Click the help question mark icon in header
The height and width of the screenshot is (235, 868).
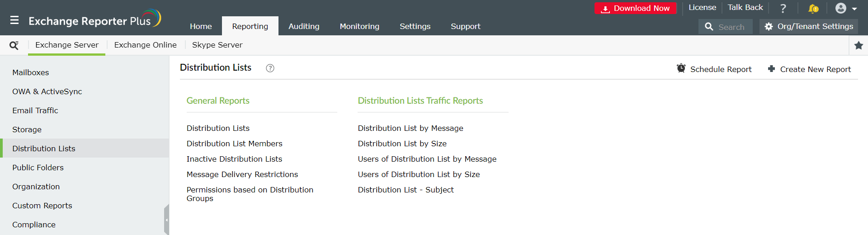(x=783, y=8)
